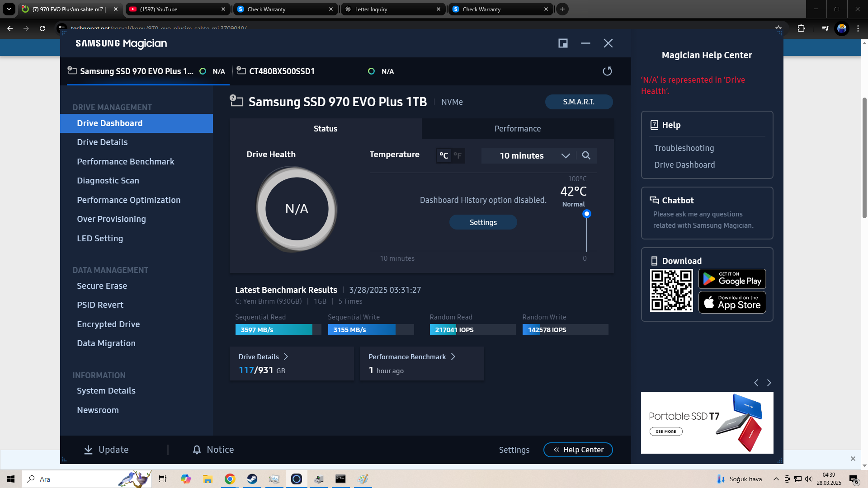Click Settings button under Dashboard History
This screenshot has width=868, height=488.
483,222
